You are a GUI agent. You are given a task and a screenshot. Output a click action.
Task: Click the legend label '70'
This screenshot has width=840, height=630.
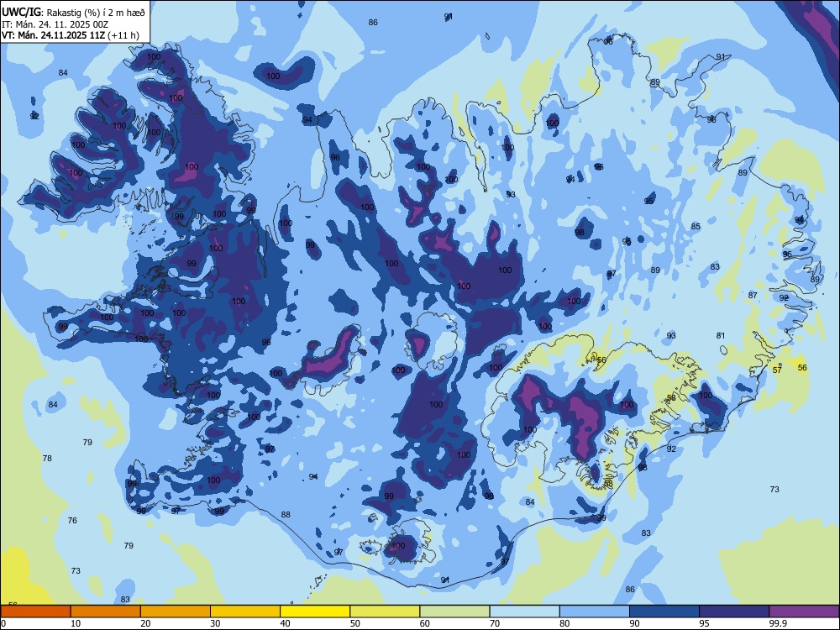tap(495, 623)
